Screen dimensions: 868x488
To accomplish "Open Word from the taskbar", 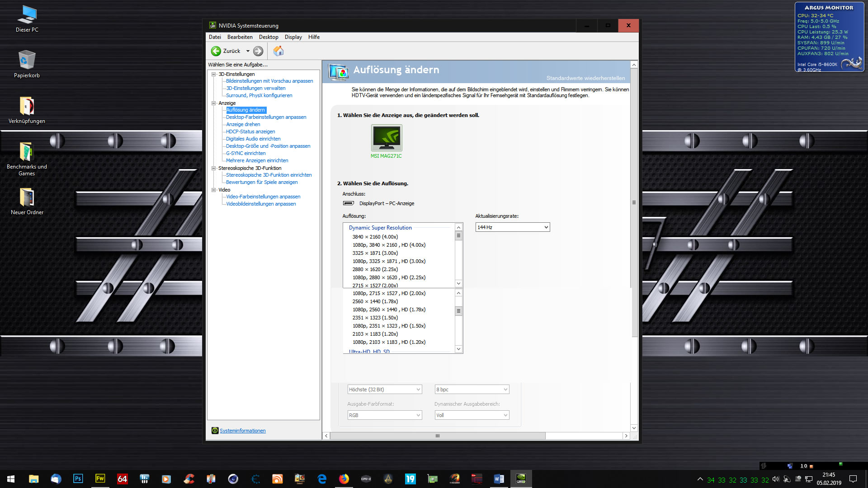I will tap(499, 479).
